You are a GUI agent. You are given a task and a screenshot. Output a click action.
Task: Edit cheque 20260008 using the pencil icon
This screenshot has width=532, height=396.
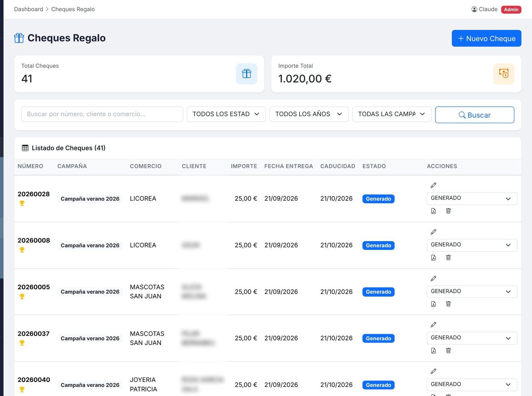[x=433, y=232]
